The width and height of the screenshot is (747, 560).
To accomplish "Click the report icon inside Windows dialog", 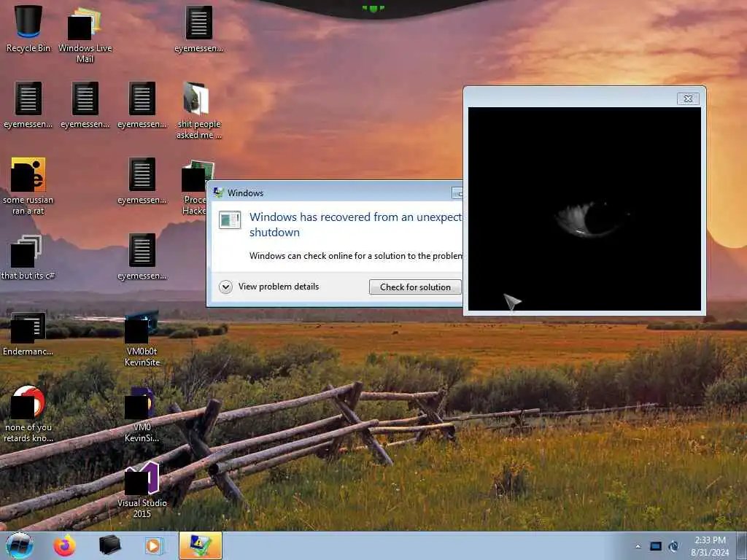I will pyautogui.click(x=230, y=220).
